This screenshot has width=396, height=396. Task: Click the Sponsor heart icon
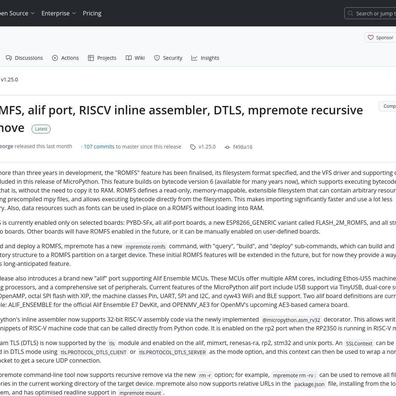click(x=370, y=37)
